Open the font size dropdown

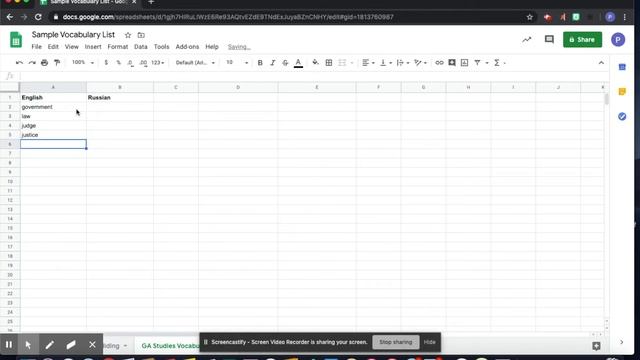[x=237, y=63]
